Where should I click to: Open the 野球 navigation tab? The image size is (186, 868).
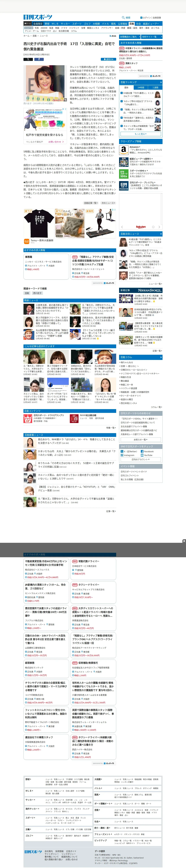click(47, 24)
